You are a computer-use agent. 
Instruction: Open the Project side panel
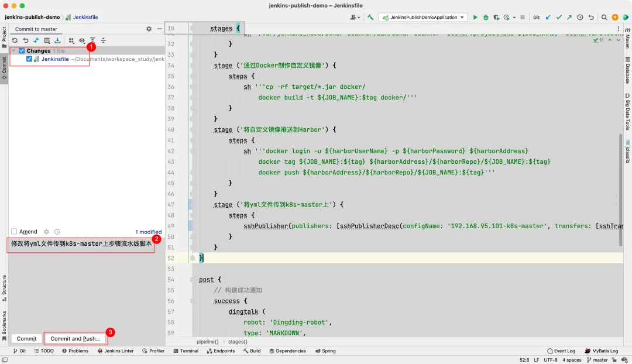coord(4,37)
